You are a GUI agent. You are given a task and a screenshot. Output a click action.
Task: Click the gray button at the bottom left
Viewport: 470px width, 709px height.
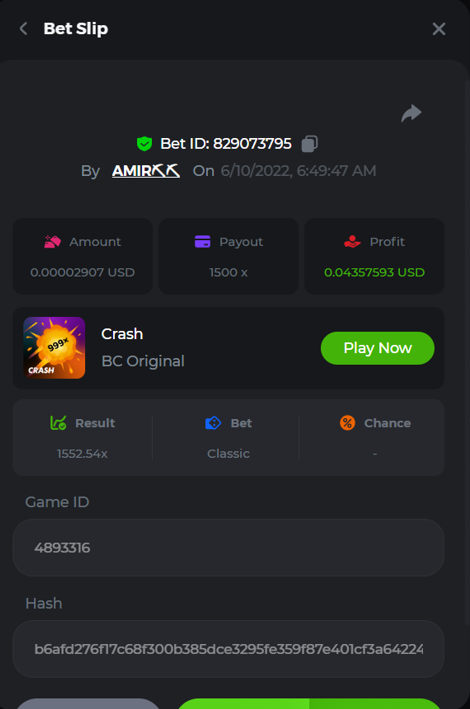pos(89,704)
